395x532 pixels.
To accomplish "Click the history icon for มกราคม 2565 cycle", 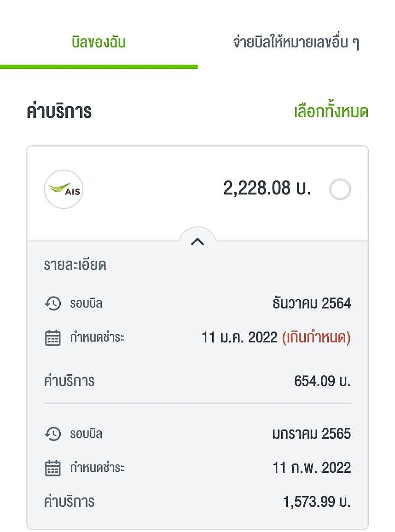I will (52, 434).
